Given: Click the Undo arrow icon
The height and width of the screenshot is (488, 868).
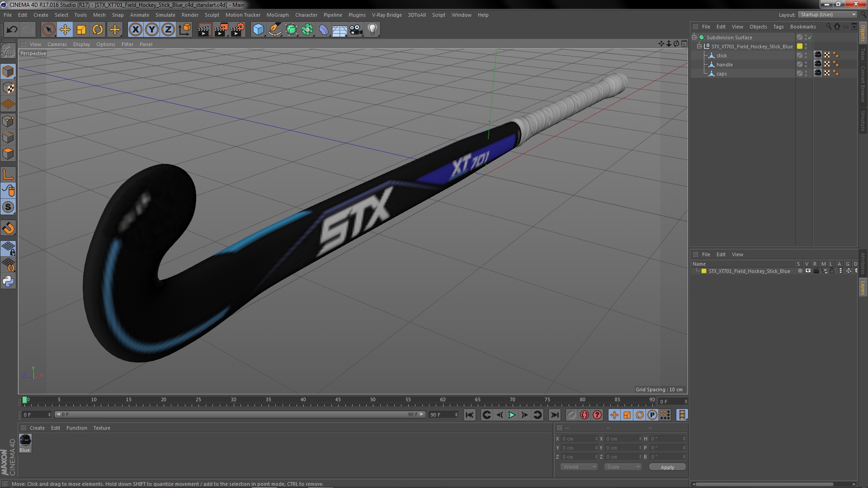Looking at the screenshot, I should (x=12, y=30).
